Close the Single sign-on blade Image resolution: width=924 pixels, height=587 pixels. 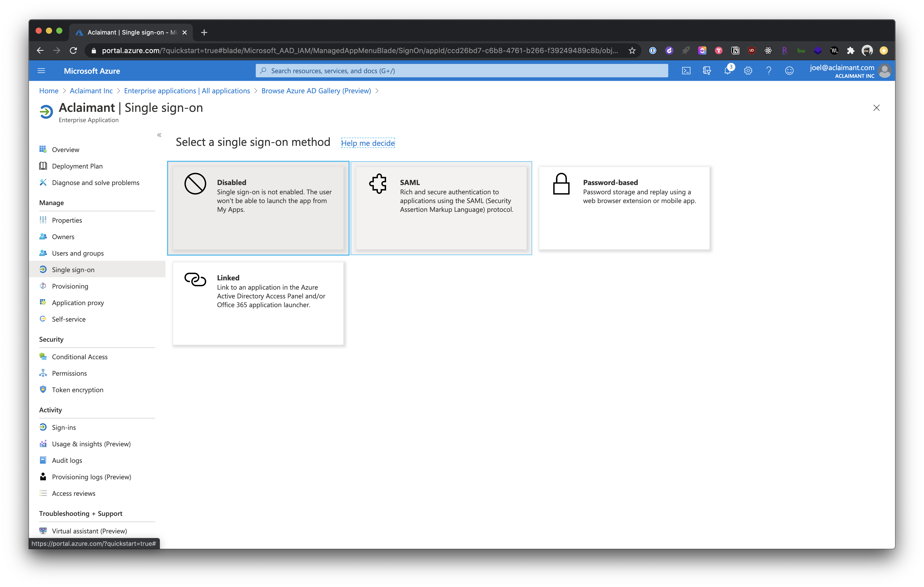click(876, 108)
